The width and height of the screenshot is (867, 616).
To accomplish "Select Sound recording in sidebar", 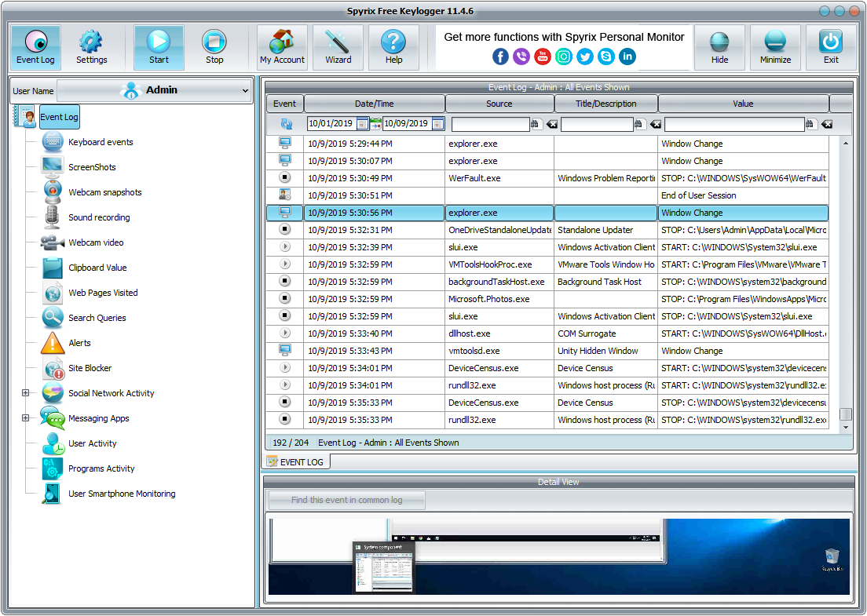I will pos(99,217).
